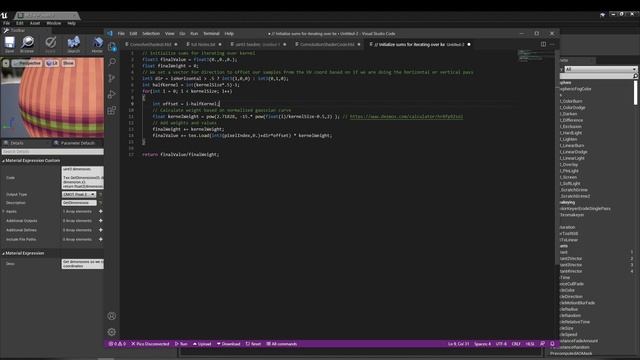Open the Perspective viewport dropdown

pos(27,63)
